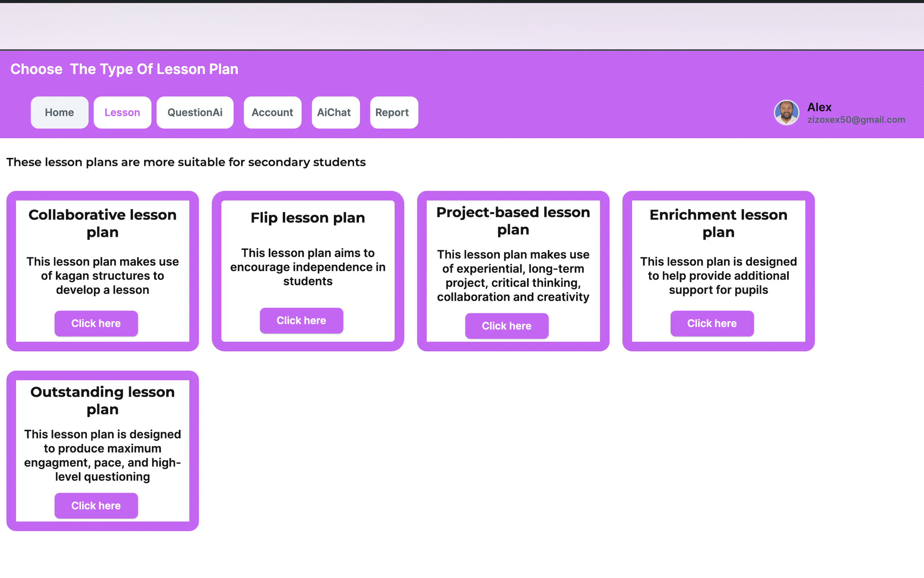Click the zizoxex50@gmail.com email text
Screen dimensions: 924x578
pyautogui.click(x=856, y=120)
